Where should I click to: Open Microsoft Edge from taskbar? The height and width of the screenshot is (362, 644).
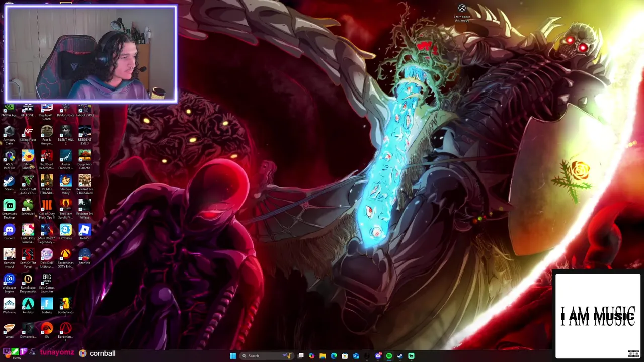tap(334, 356)
